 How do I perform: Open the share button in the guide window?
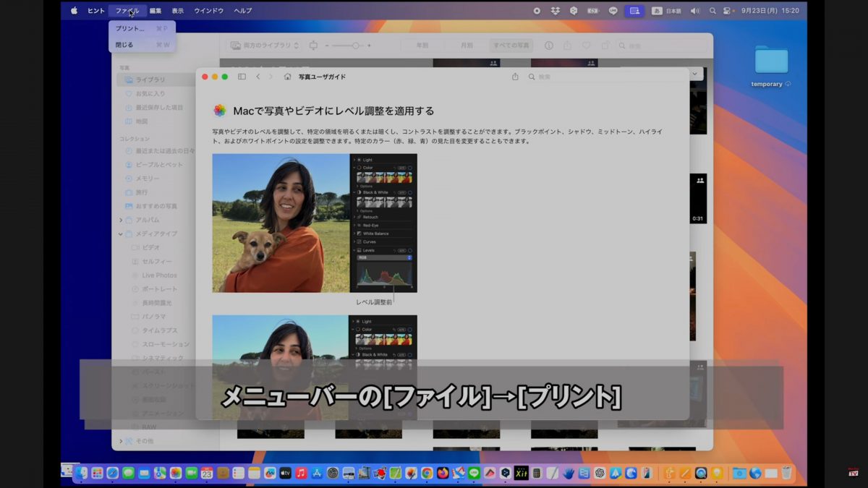pos(515,77)
